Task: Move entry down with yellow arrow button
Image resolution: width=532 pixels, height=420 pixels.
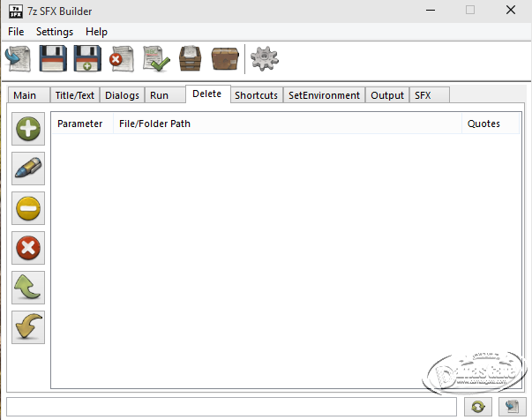Action: pyautogui.click(x=28, y=327)
